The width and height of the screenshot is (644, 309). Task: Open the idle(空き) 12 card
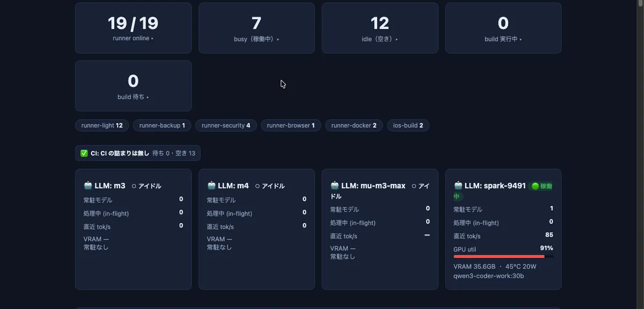(x=380, y=28)
